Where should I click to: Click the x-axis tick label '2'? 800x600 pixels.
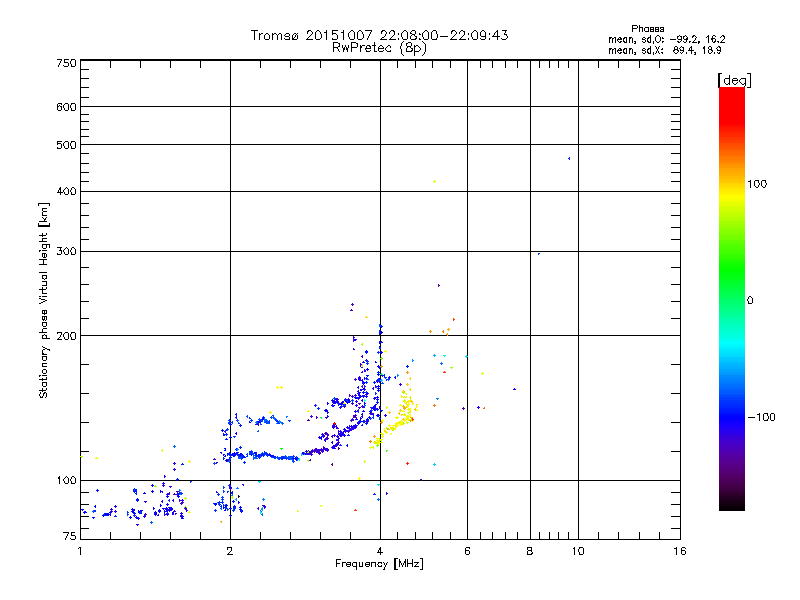click(x=230, y=551)
